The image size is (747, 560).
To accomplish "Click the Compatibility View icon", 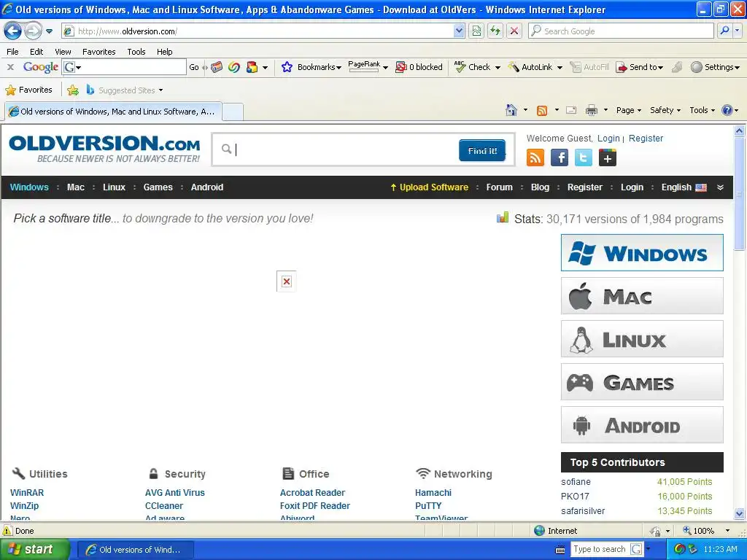I will pyautogui.click(x=476, y=31).
